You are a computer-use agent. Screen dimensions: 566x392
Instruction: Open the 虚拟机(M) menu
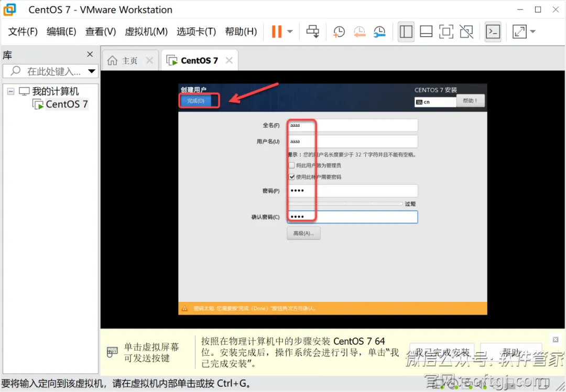(x=146, y=32)
